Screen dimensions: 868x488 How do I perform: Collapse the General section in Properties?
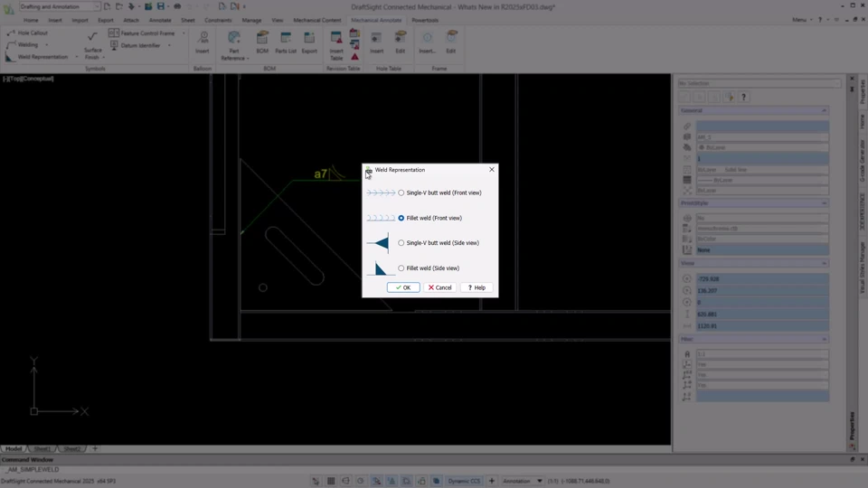coord(824,110)
